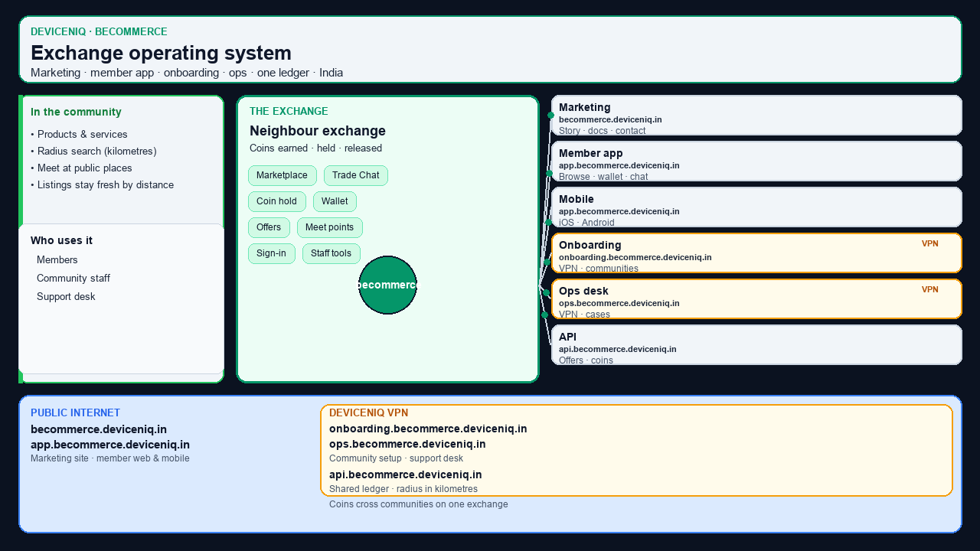This screenshot has height=551, width=980.
Task: Select the Staff tools chip
Action: [x=332, y=253]
